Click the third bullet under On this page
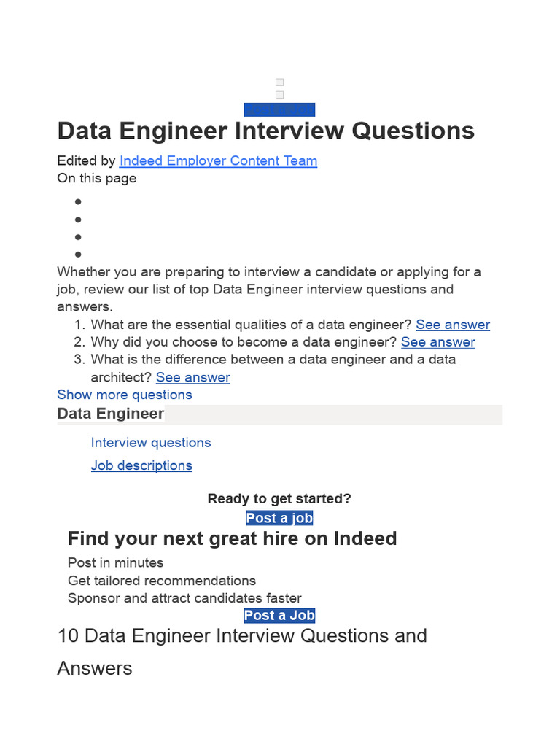The height and width of the screenshot is (747, 560). click(x=78, y=237)
